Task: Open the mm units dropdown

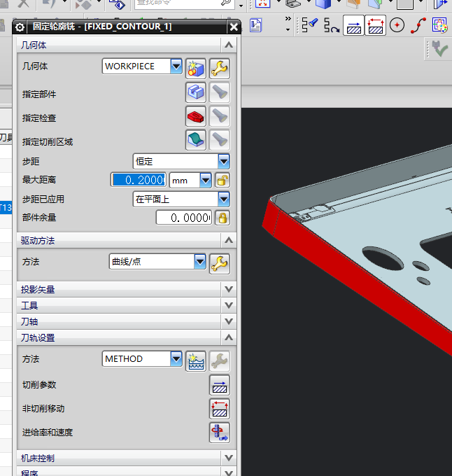Action: tap(206, 181)
